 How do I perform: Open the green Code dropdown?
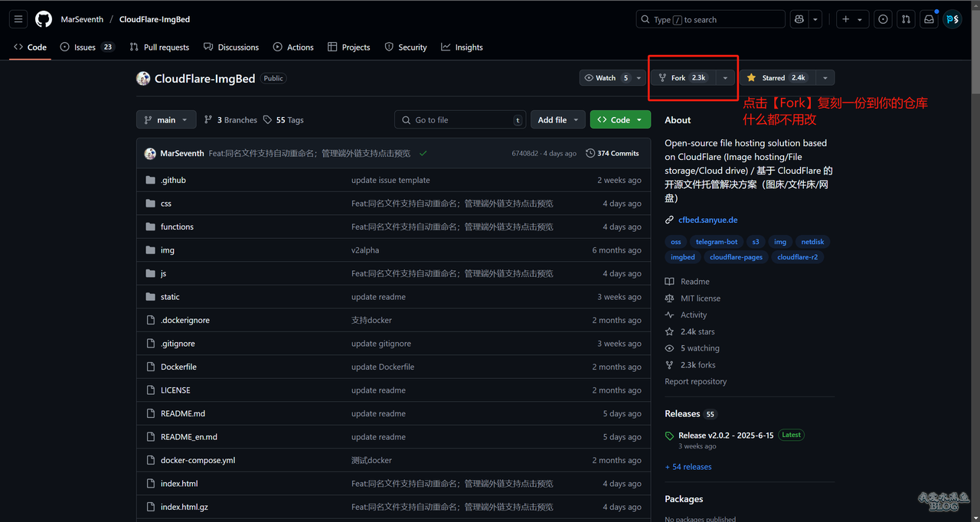pyautogui.click(x=620, y=120)
